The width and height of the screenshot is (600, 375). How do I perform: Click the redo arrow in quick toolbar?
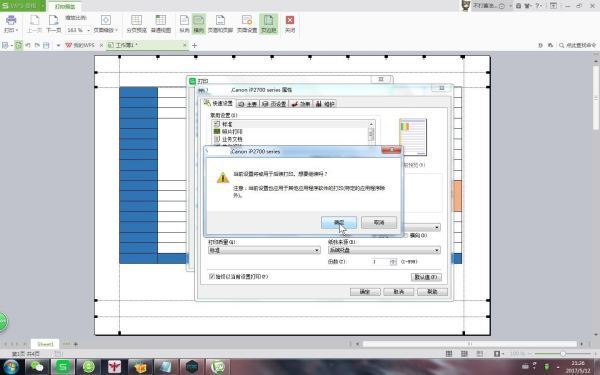tap(37, 45)
